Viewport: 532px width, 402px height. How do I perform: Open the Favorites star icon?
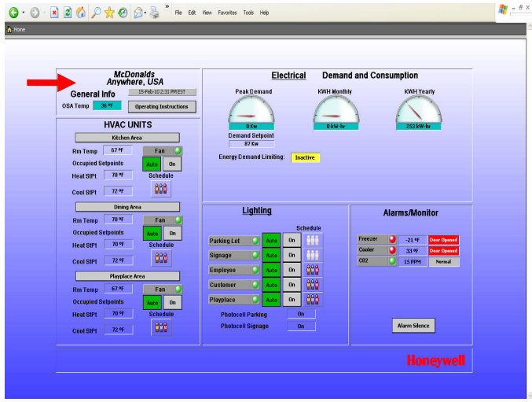[109, 13]
